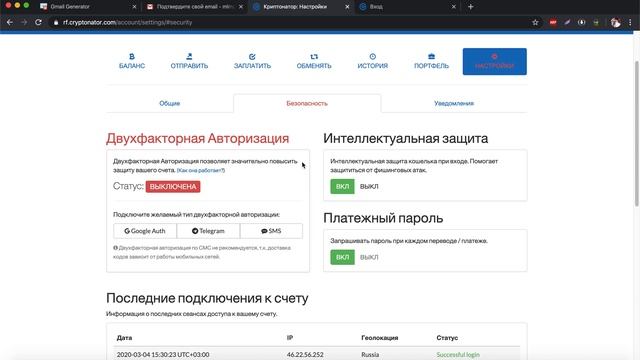Open the Отправить page
640x360 pixels.
pyautogui.click(x=189, y=61)
